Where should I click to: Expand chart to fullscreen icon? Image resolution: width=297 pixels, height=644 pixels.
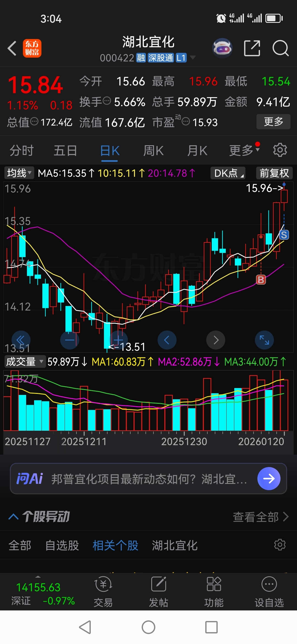(265, 340)
